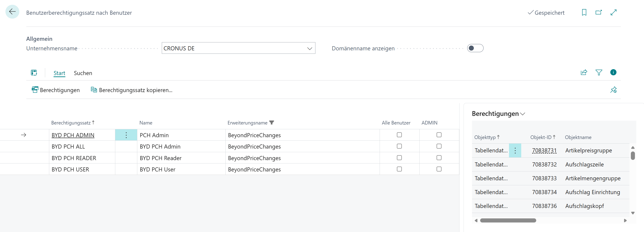Image resolution: width=644 pixels, height=232 pixels.
Task: Check Alle Benutzer for BYD PCH USER
Action: click(x=399, y=169)
